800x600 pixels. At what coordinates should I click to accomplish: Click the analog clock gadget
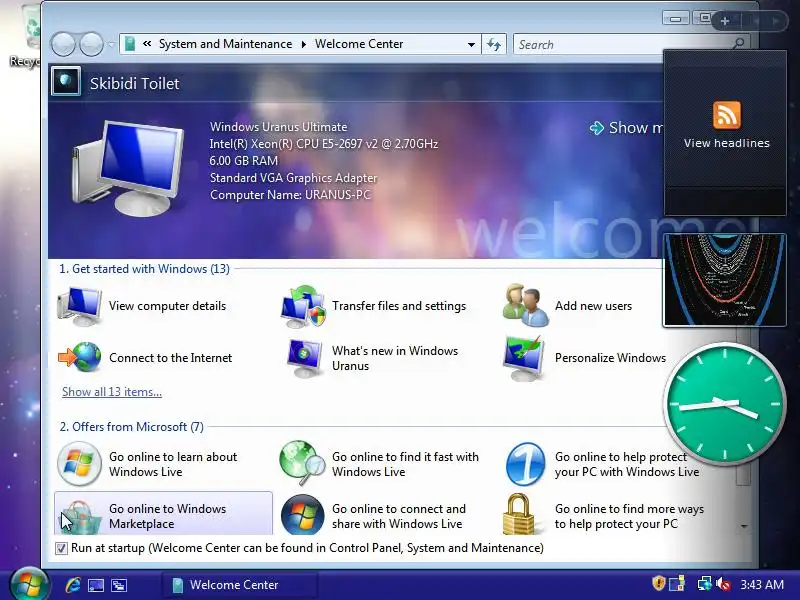point(724,403)
